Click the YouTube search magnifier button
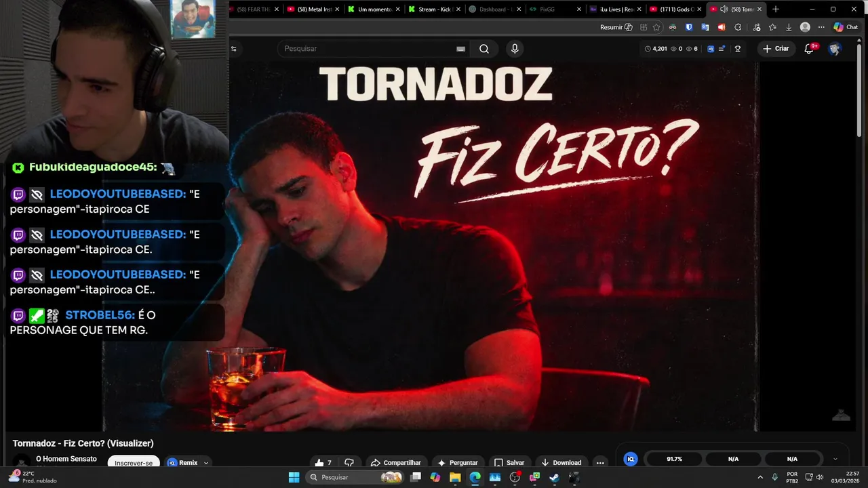 pos(484,49)
